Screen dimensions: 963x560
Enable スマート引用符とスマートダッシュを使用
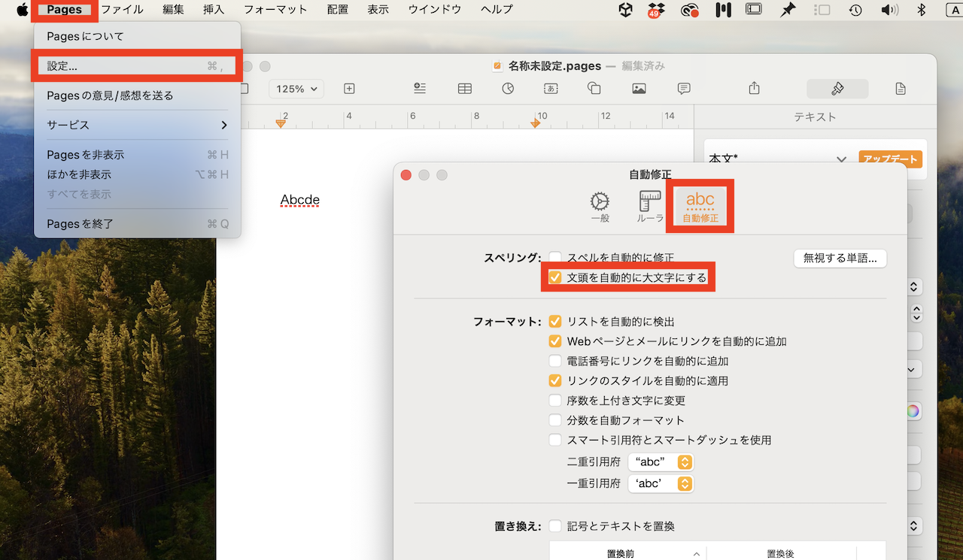click(x=555, y=440)
